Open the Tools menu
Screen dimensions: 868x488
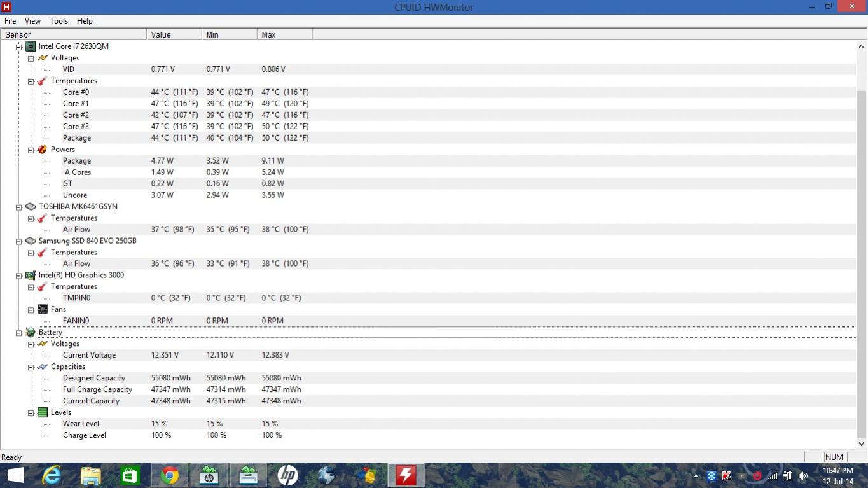59,21
